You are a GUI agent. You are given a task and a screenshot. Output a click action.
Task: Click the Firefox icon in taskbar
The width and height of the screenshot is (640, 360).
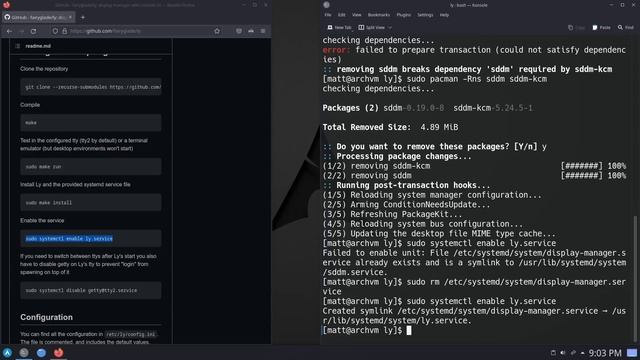pos(58,353)
